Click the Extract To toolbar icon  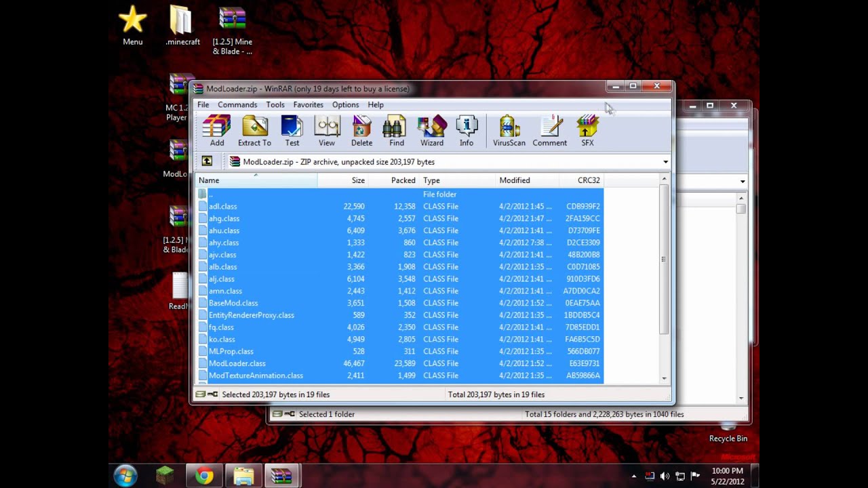click(x=254, y=131)
